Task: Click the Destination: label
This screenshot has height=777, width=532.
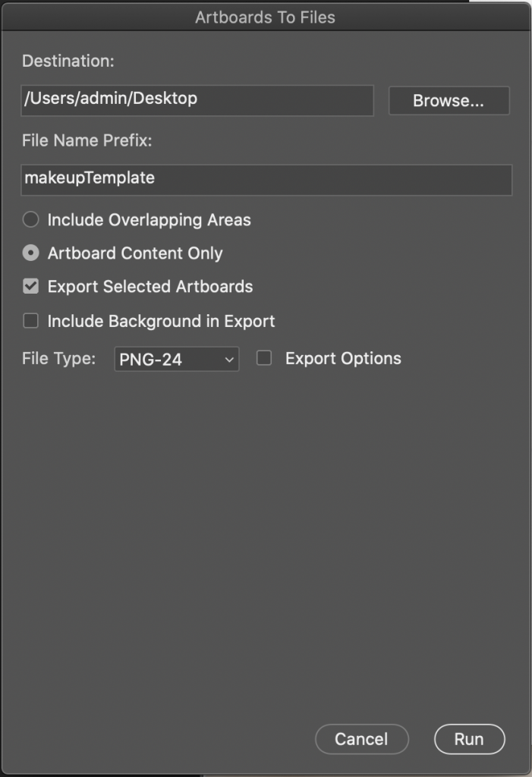Action: click(x=68, y=61)
